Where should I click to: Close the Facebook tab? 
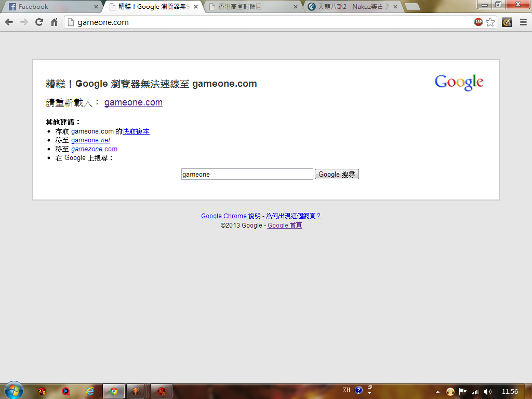96,6
